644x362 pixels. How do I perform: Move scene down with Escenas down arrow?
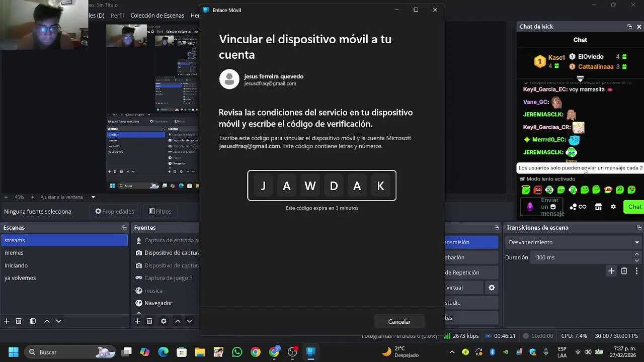point(59,321)
